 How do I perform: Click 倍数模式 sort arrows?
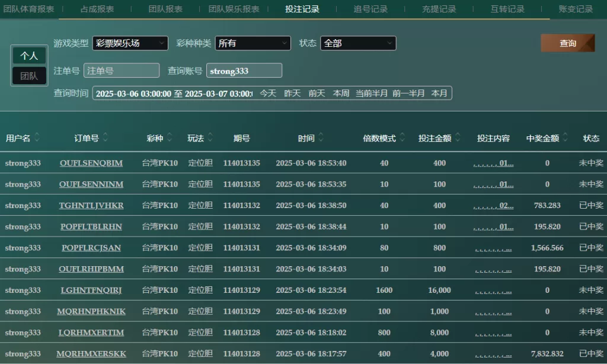coord(402,138)
